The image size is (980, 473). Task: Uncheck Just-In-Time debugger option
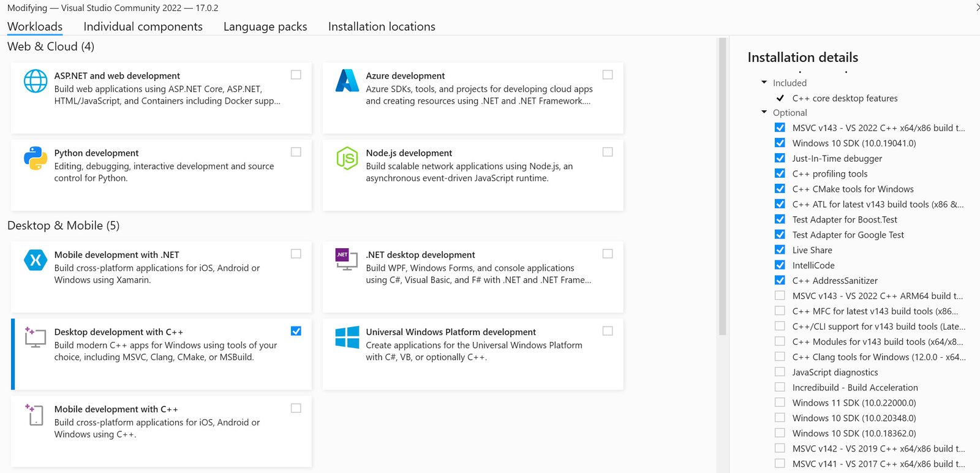780,158
